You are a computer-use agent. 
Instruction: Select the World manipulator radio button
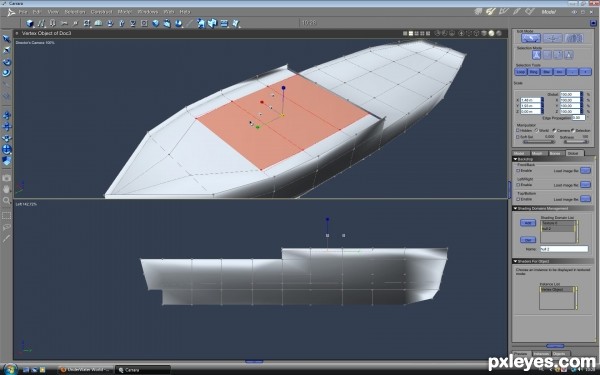(x=536, y=130)
